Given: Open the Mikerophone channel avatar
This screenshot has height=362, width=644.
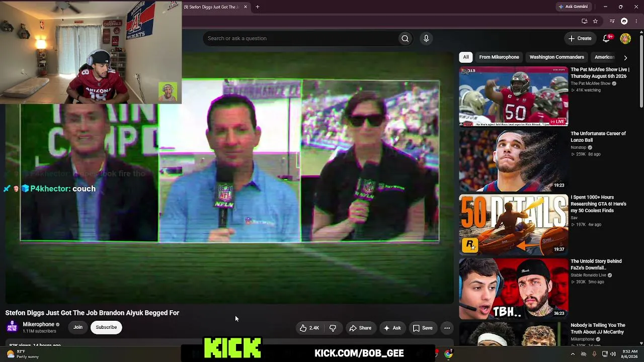Looking at the screenshot, I should tap(12, 327).
